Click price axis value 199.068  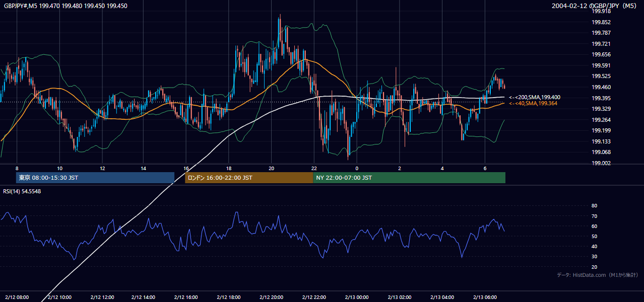(x=601, y=152)
